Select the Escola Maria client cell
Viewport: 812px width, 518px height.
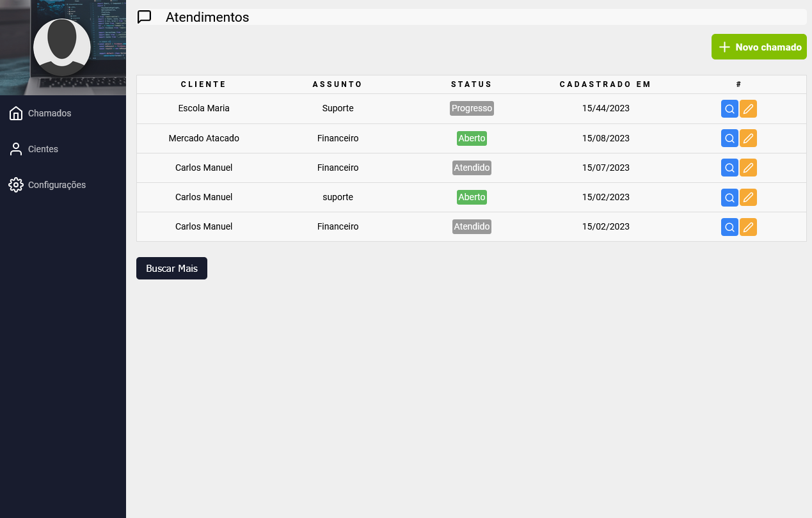[x=203, y=108]
